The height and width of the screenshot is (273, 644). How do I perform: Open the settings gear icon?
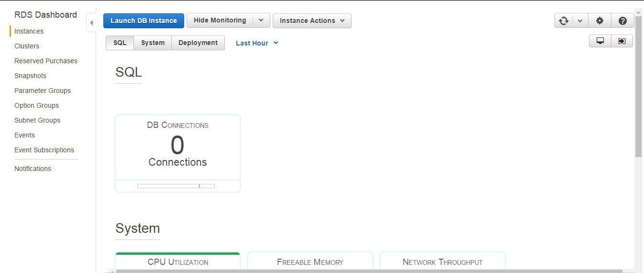point(600,21)
